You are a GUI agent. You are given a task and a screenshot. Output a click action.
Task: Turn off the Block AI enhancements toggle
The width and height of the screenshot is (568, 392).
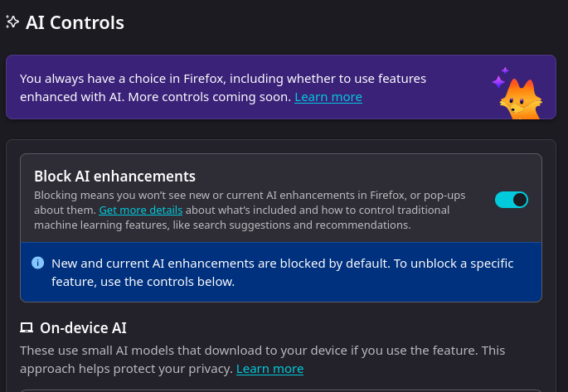click(512, 200)
